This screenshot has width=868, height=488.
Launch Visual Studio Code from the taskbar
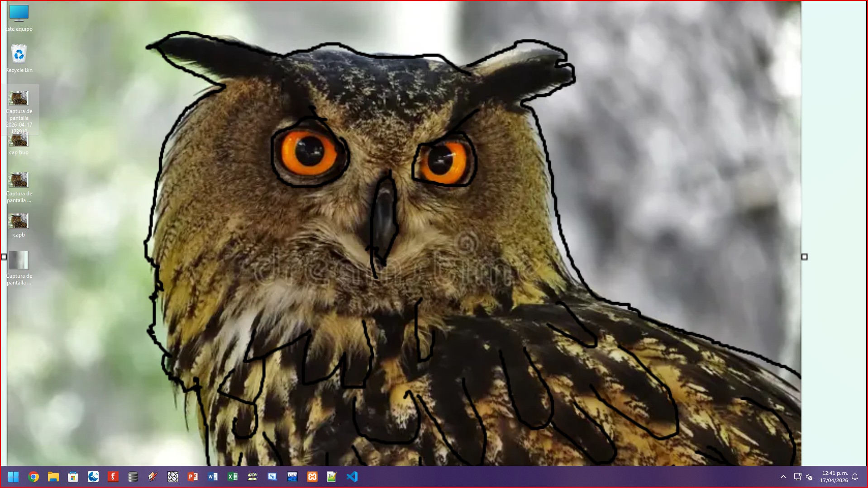pyautogui.click(x=352, y=477)
